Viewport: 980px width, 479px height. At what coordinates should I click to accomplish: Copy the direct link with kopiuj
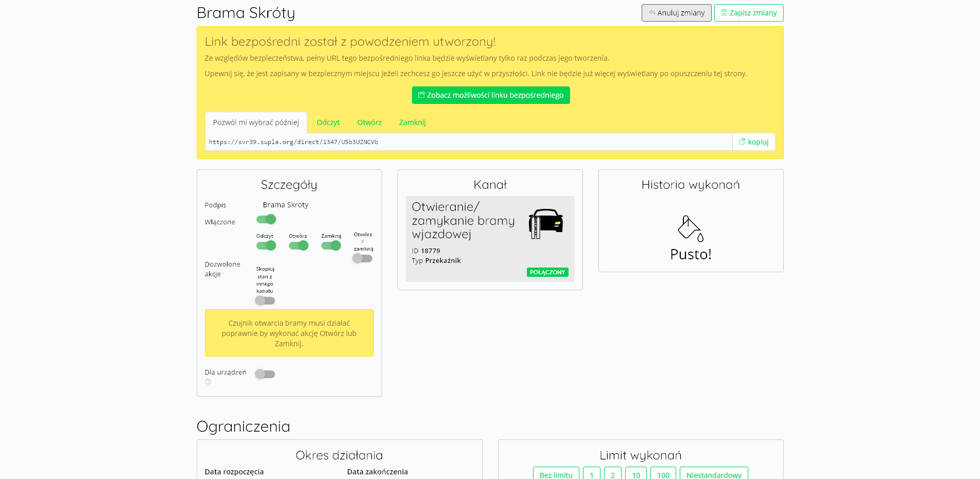point(754,142)
